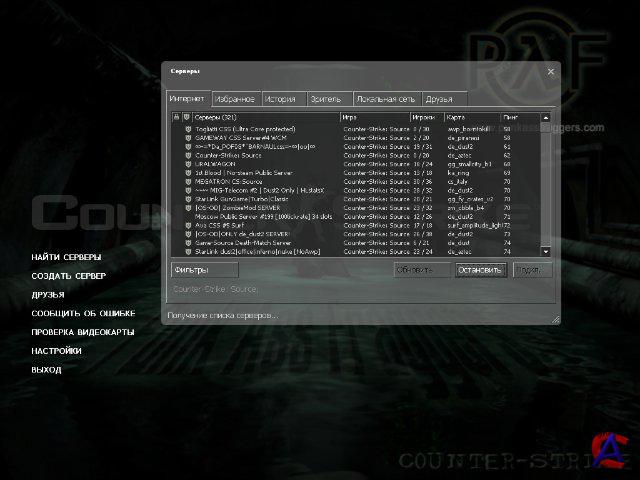Select СОЗДАТЬ СЕРВЕР in main menu

tap(68, 276)
